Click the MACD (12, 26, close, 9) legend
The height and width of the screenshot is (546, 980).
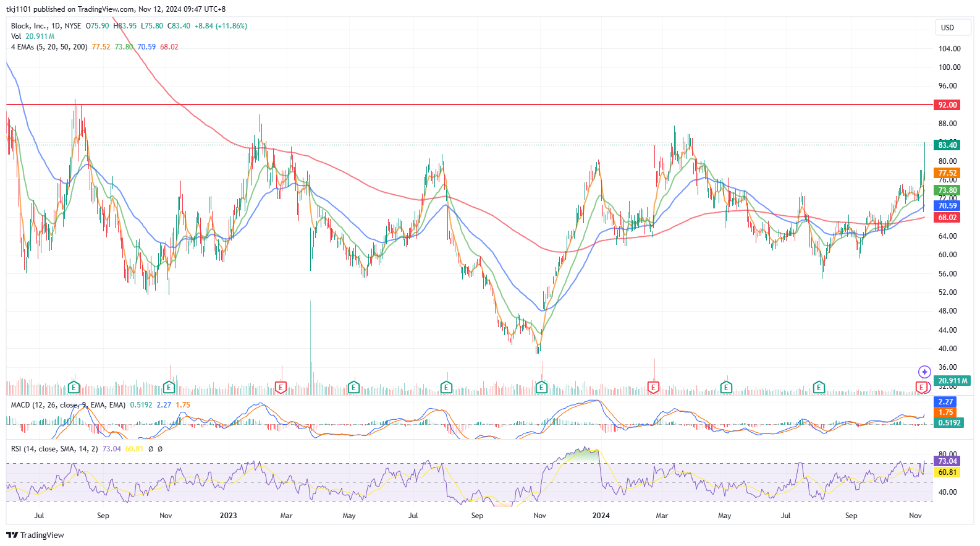[68, 405]
